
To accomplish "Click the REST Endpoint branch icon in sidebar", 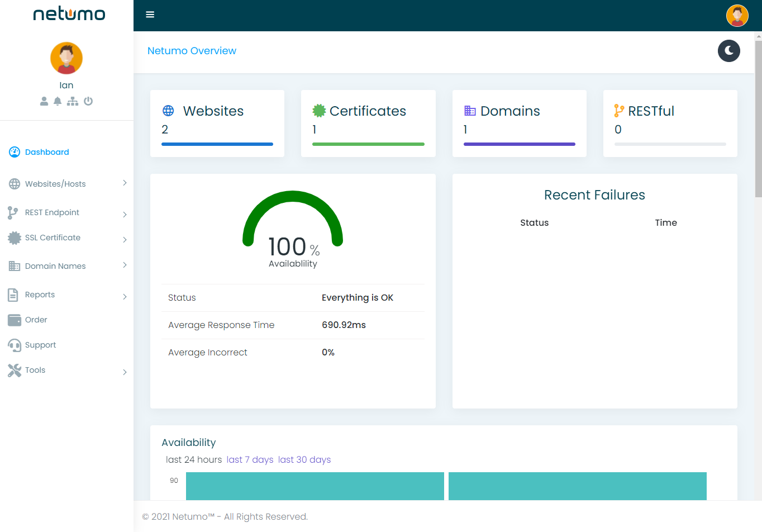I will tap(13, 213).
